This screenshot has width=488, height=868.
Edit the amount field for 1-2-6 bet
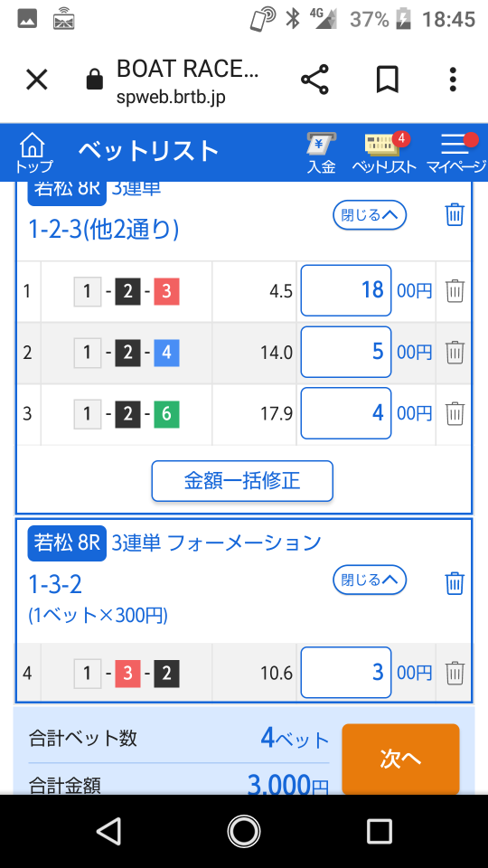[346, 413]
